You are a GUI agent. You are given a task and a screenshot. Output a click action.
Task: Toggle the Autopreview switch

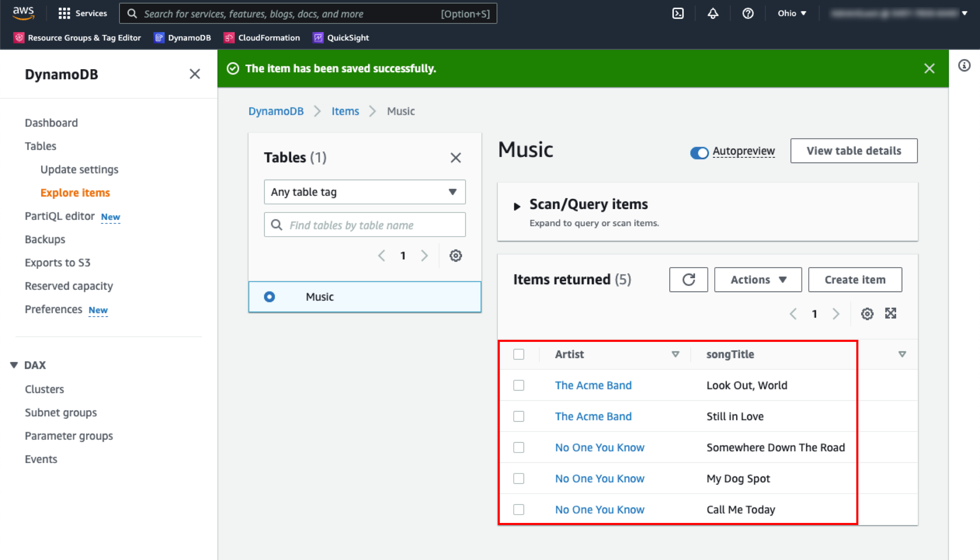(699, 153)
